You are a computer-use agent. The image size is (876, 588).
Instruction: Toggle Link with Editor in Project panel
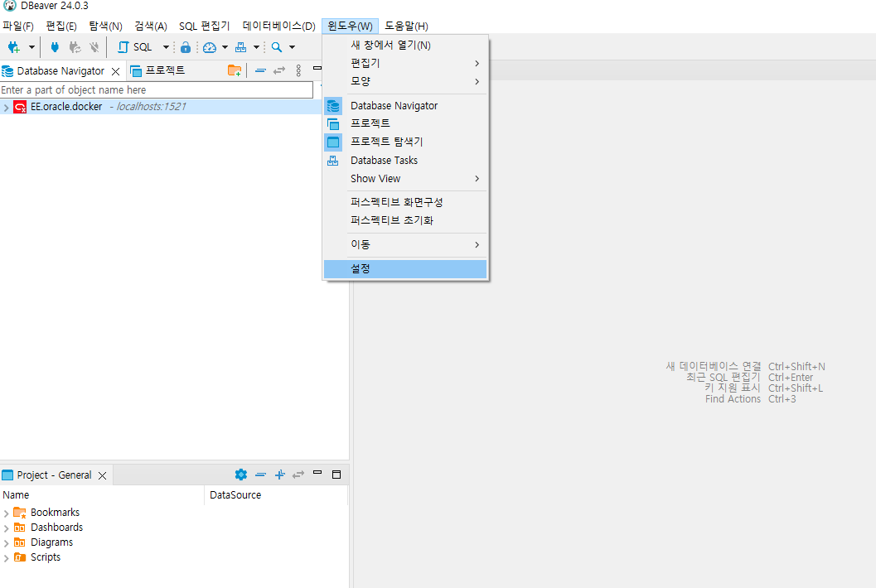point(298,475)
